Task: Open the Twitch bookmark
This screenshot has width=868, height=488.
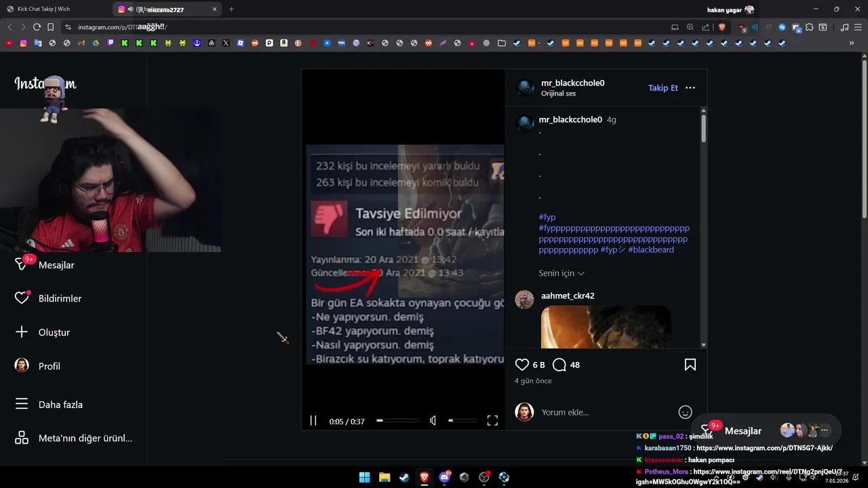Action: (x=111, y=43)
